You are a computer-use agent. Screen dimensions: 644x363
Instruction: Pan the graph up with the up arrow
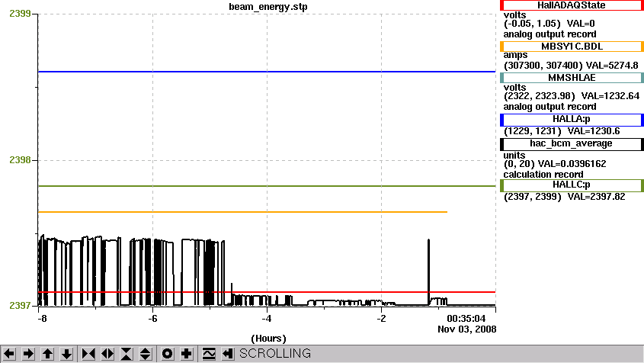pos(47,354)
